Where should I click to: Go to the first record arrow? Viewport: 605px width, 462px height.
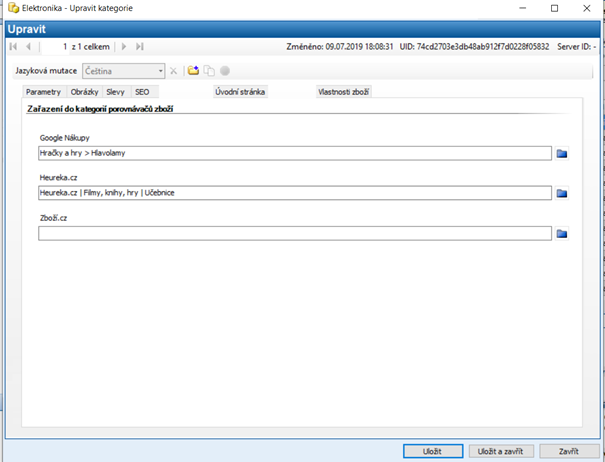click(x=14, y=46)
